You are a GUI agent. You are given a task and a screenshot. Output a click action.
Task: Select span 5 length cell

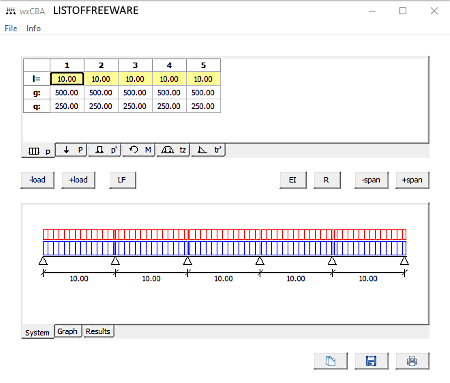tap(203, 79)
